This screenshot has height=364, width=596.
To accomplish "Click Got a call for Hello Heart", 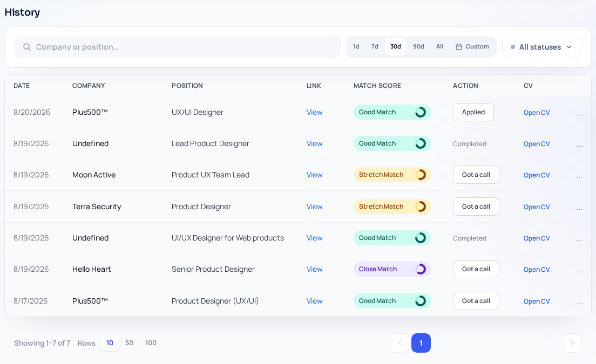I will click(476, 269).
